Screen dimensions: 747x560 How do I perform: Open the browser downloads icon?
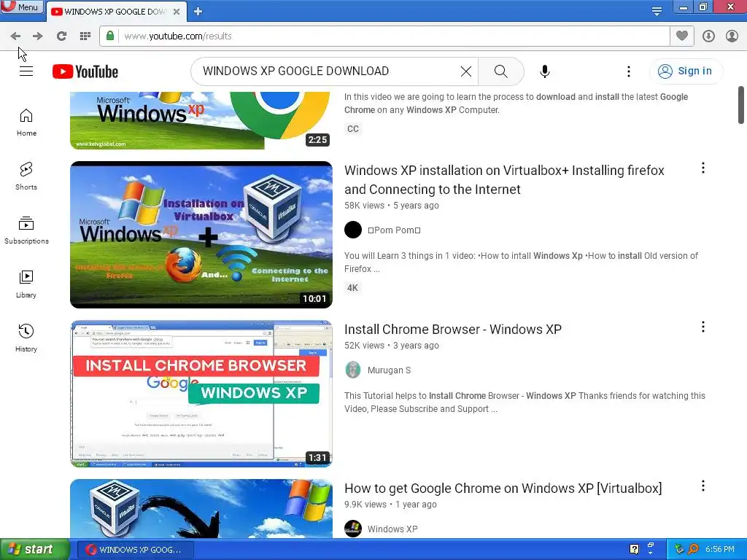click(x=708, y=36)
